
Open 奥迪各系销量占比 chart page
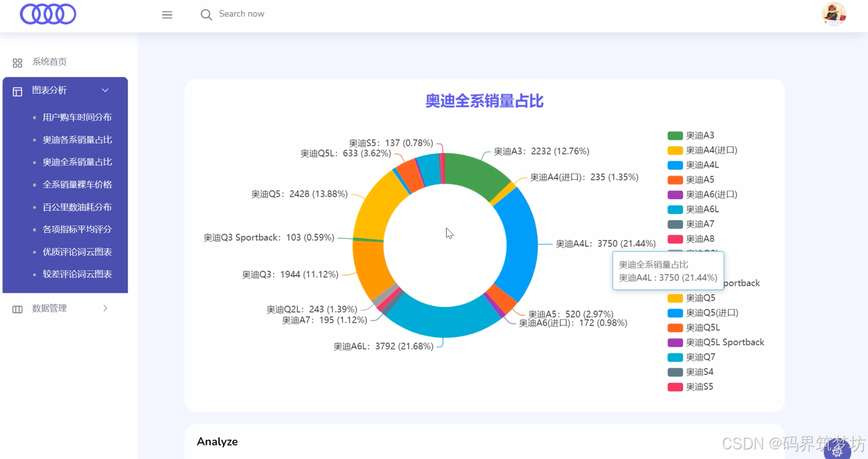coord(77,140)
